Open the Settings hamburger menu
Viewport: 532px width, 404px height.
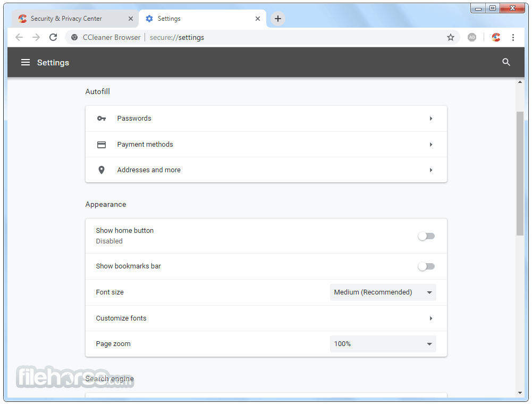point(26,63)
